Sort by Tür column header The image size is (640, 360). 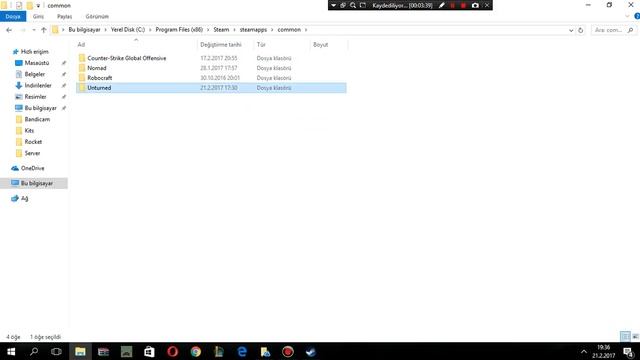[282, 44]
